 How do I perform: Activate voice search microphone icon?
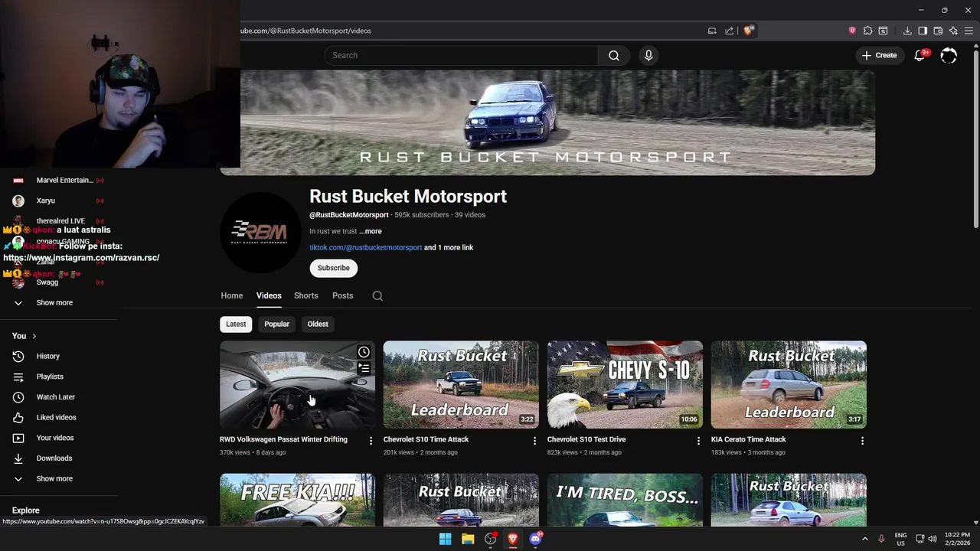(648, 55)
